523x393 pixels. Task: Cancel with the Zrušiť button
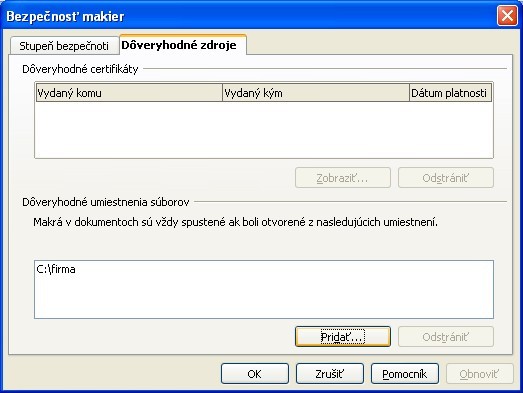coord(330,374)
